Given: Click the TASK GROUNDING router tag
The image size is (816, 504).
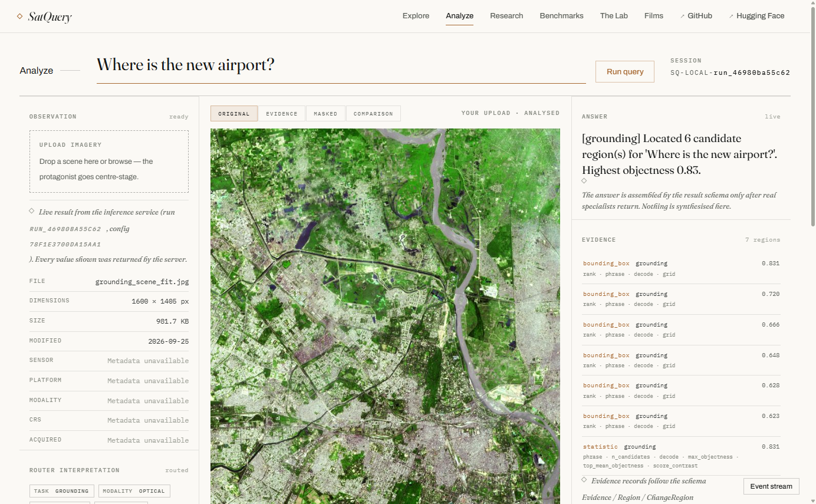Looking at the screenshot, I should [61, 491].
